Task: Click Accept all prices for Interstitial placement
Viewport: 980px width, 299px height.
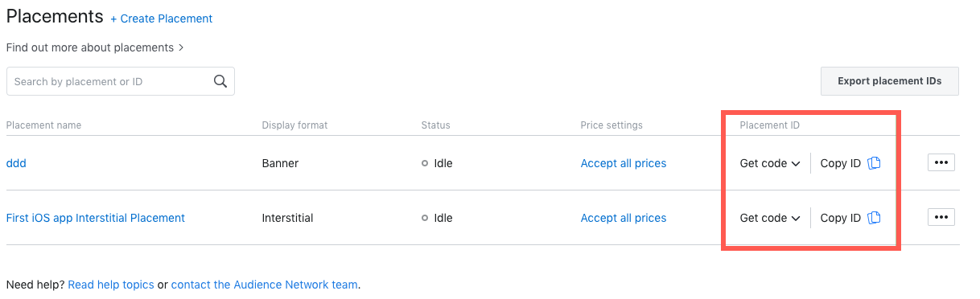Action: [624, 218]
